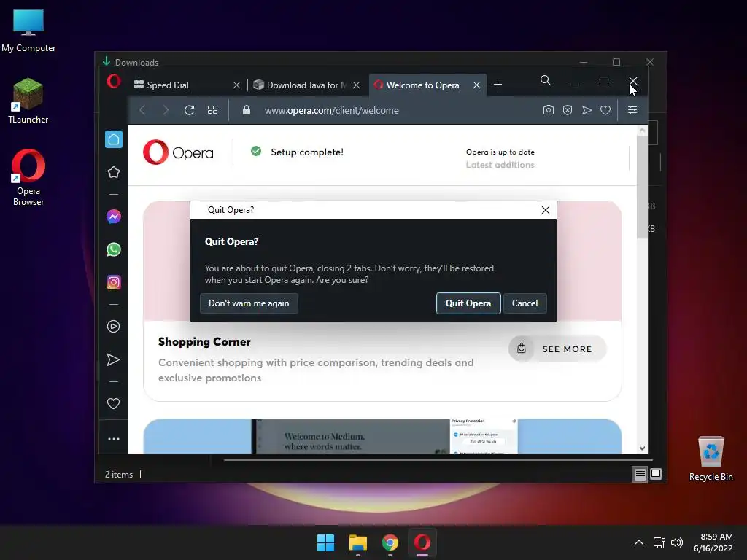Open Home icon in Opera sidebar
The width and height of the screenshot is (747, 560).
(113, 139)
